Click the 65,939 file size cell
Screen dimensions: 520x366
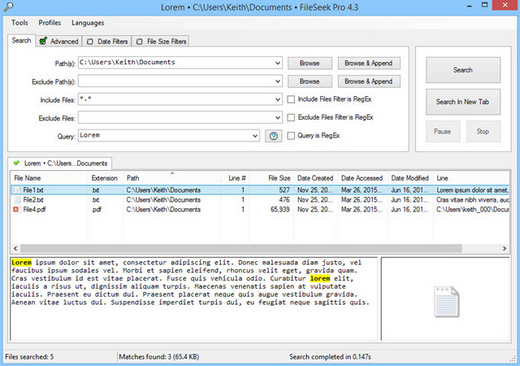[x=280, y=209]
